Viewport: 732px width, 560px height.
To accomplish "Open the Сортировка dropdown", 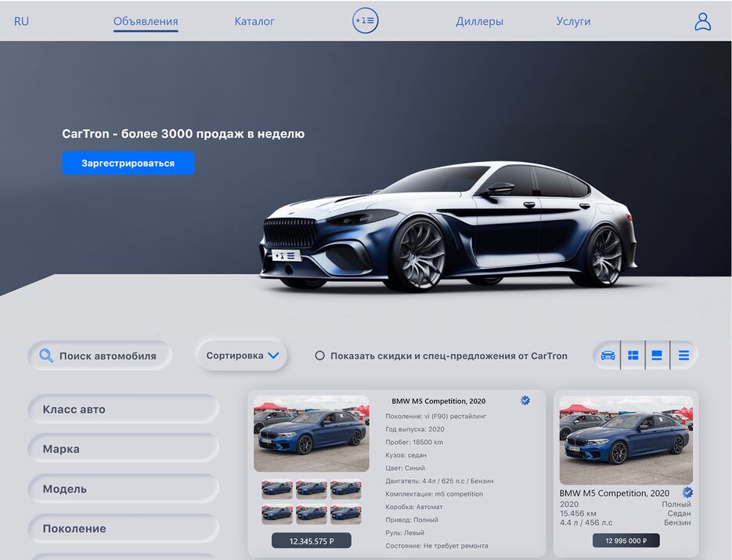I will pos(242,356).
